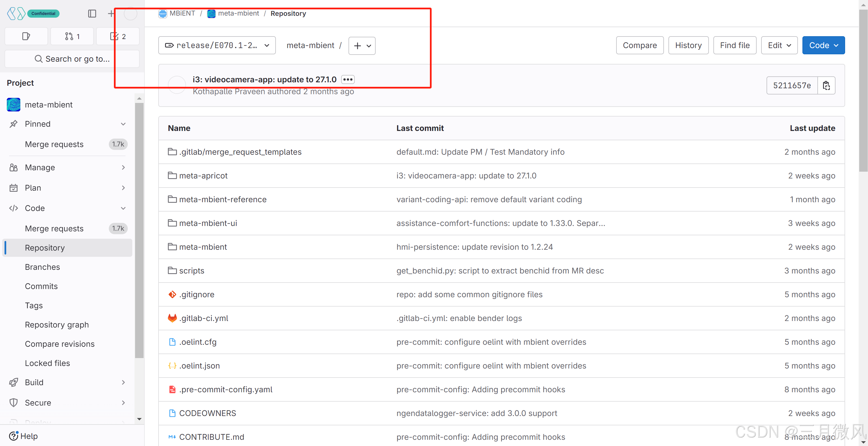Toggle the sidebar collapse icon
The image size is (868, 446).
tap(92, 14)
